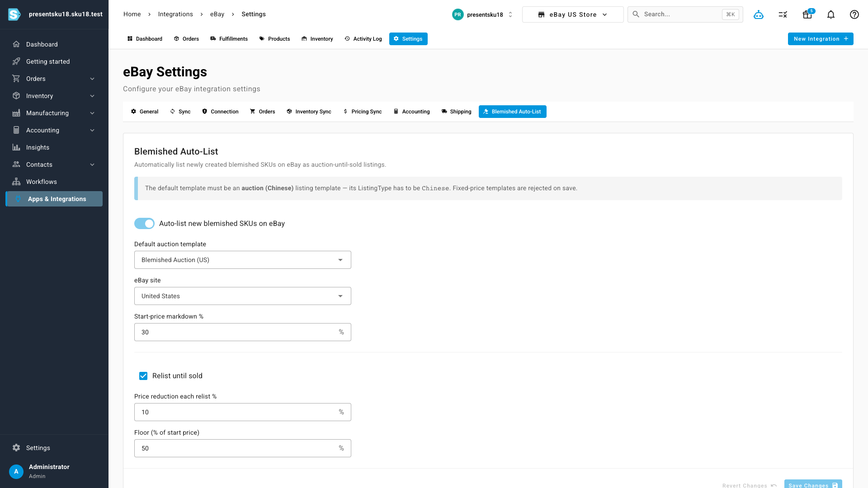Open the eBay US Store selector
This screenshot has height=488, width=868.
[573, 14]
